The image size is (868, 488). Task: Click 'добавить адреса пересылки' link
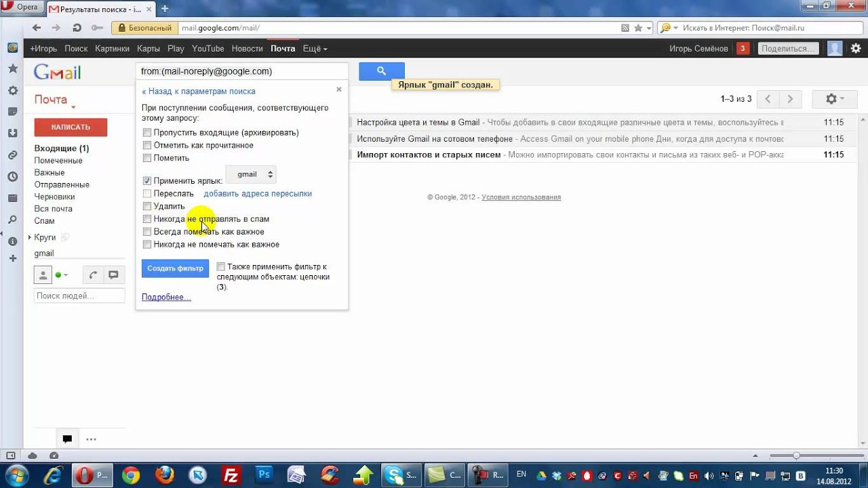point(258,194)
